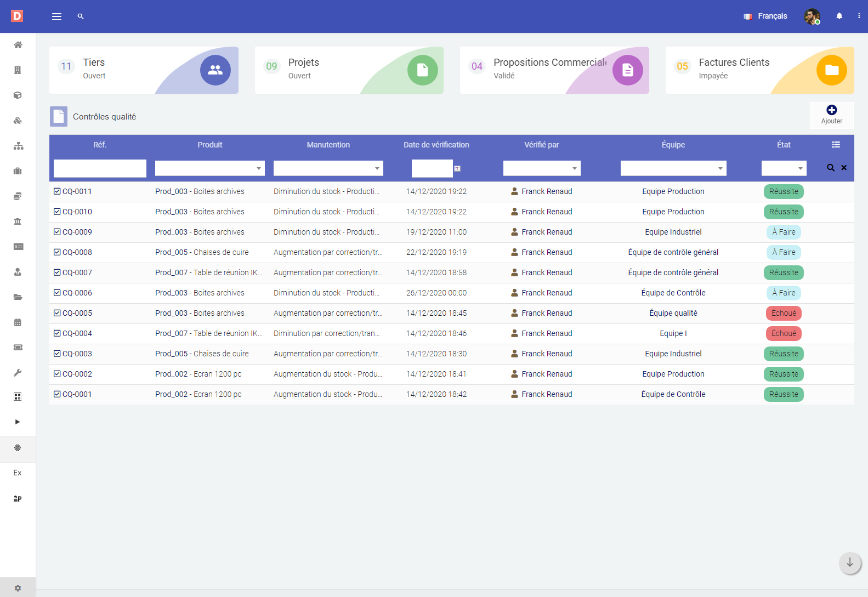
Task: Click the notifications bell icon
Action: [x=839, y=16]
